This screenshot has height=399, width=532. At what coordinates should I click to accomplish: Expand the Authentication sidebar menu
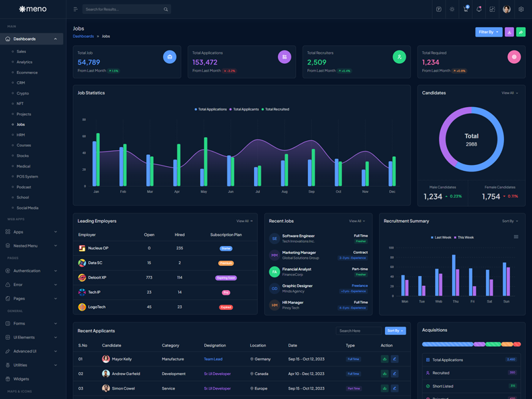32,271
